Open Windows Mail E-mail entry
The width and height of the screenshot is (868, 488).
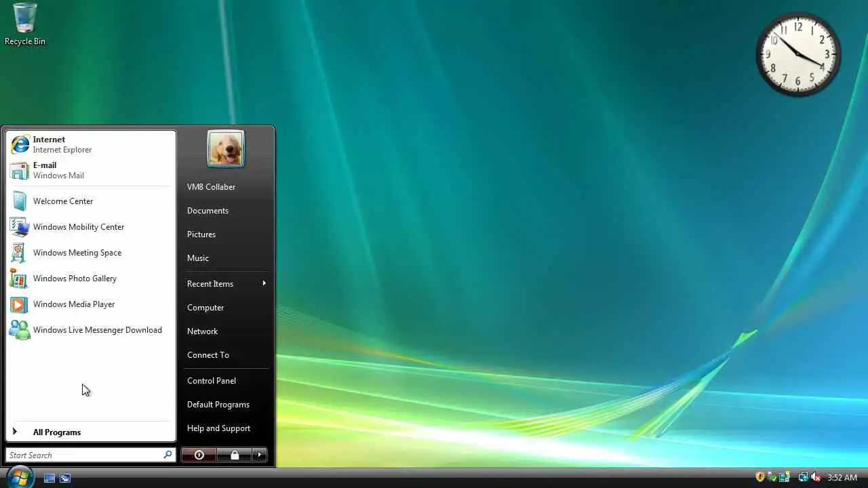click(91, 170)
